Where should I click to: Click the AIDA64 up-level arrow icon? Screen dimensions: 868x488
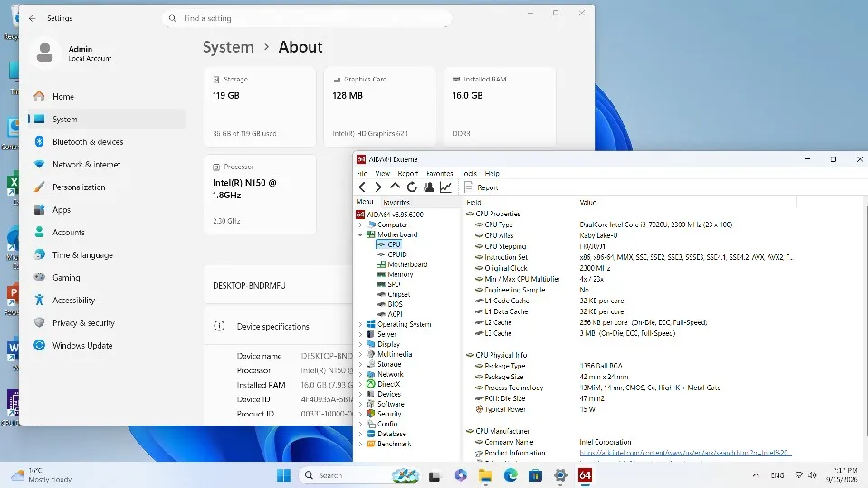[x=395, y=187]
